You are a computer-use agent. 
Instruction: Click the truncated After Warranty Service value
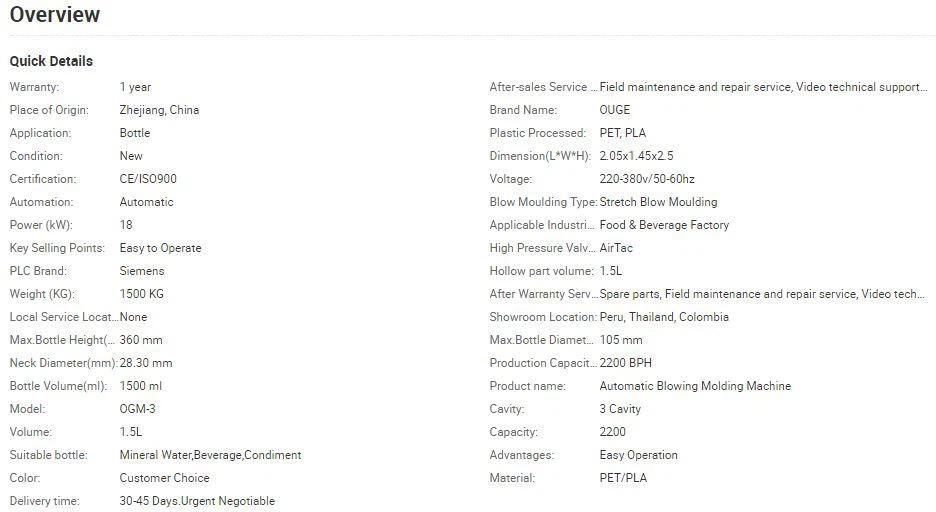[x=762, y=294]
